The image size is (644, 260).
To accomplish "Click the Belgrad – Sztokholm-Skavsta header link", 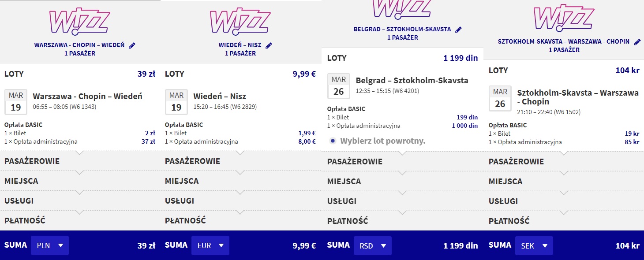I will tap(402, 30).
